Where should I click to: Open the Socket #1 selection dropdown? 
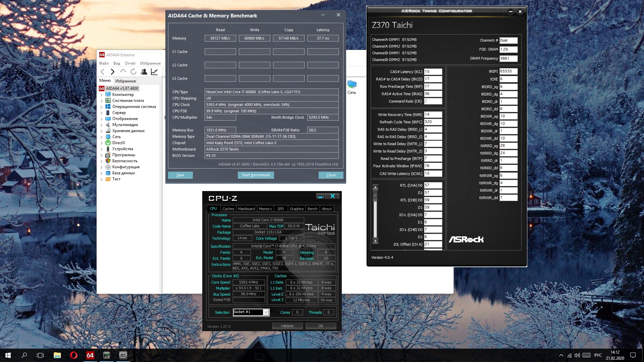click(x=266, y=312)
